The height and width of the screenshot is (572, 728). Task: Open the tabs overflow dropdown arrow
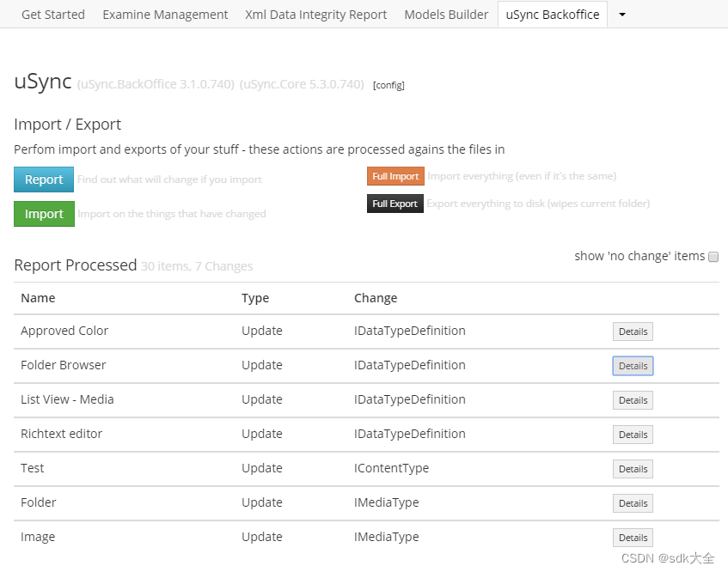622,15
